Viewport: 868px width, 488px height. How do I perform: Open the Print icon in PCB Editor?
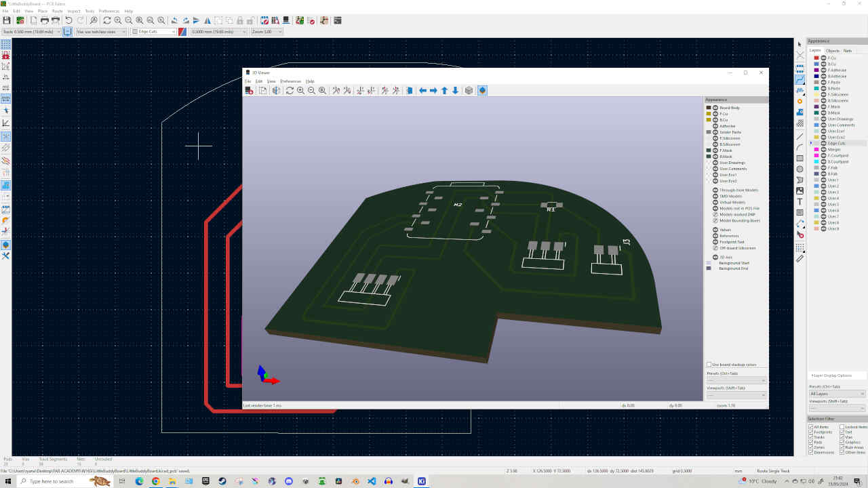click(45, 20)
